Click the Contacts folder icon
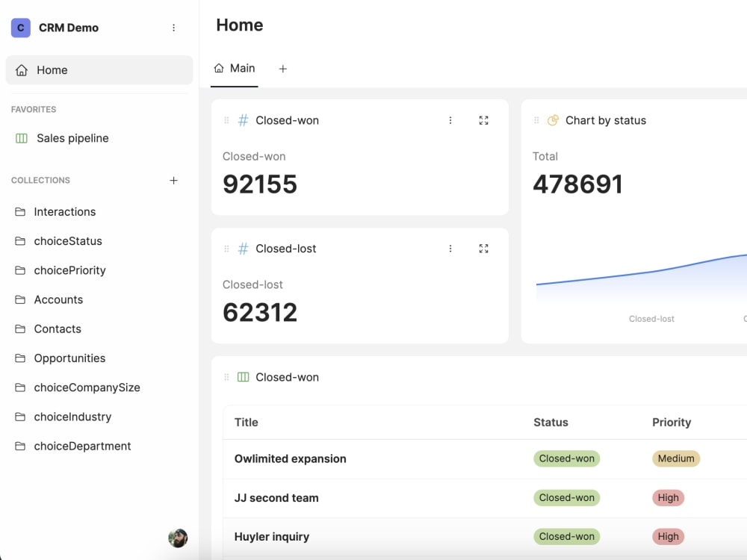This screenshot has width=747, height=560. click(x=20, y=329)
